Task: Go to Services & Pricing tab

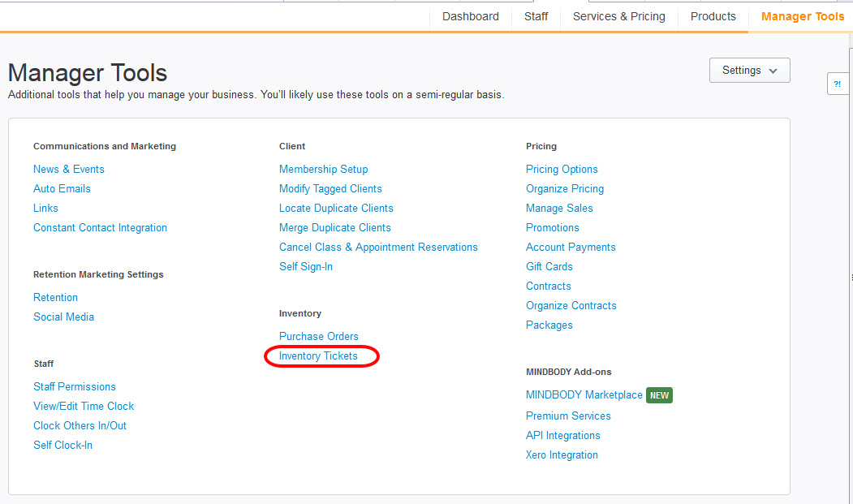Action: point(618,16)
